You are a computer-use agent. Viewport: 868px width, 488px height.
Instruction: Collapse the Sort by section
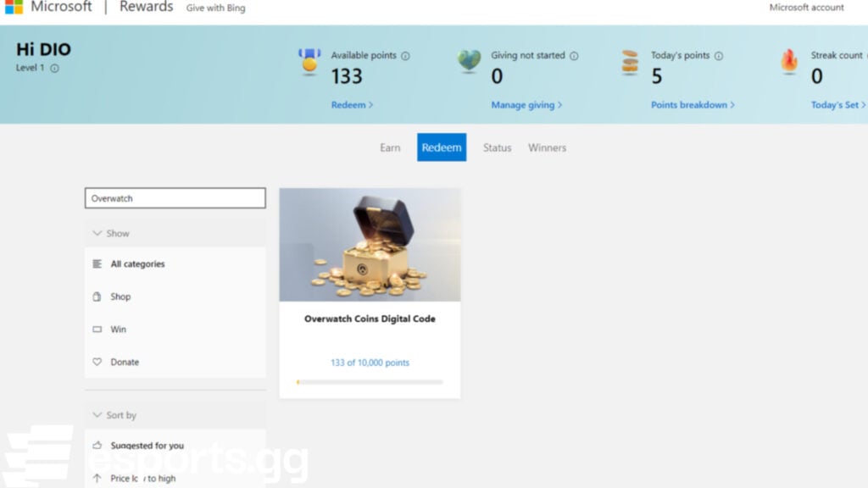tap(97, 415)
